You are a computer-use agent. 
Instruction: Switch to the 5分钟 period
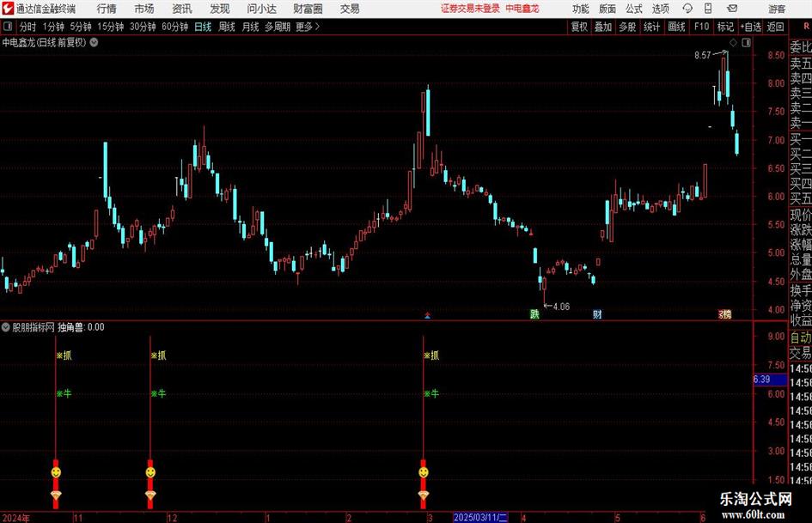[x=80, y=27]
